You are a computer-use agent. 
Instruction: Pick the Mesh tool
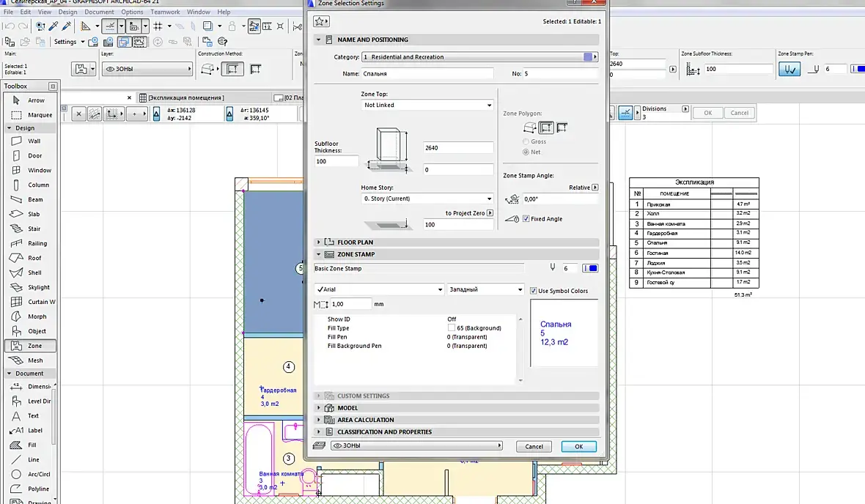pyautogui.click(x=30, y=360)
